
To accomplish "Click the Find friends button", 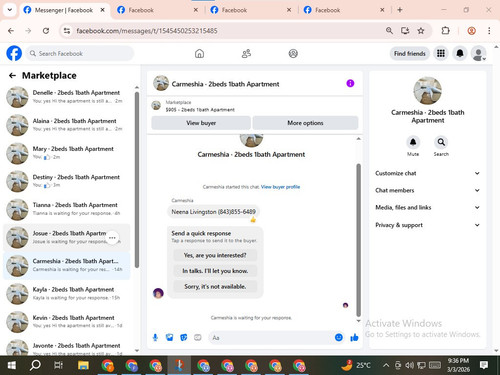I will [x=410, y=53].
